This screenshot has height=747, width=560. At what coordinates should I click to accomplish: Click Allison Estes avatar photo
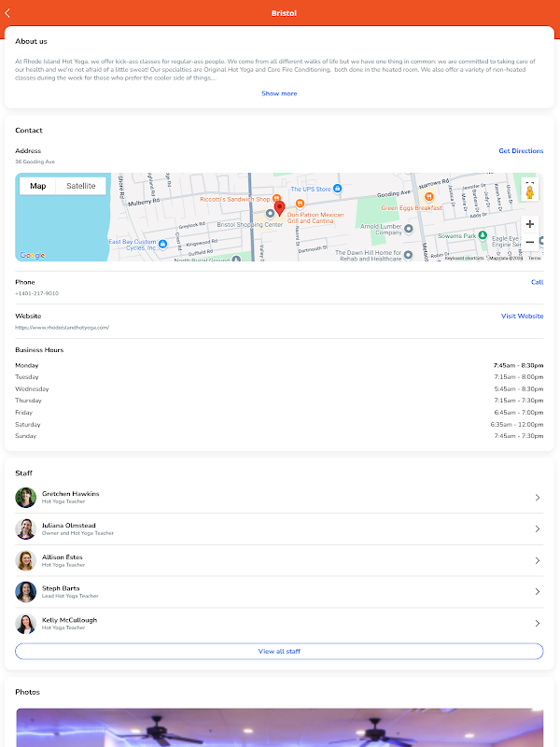pyautogui.click(x=26, y=560)
